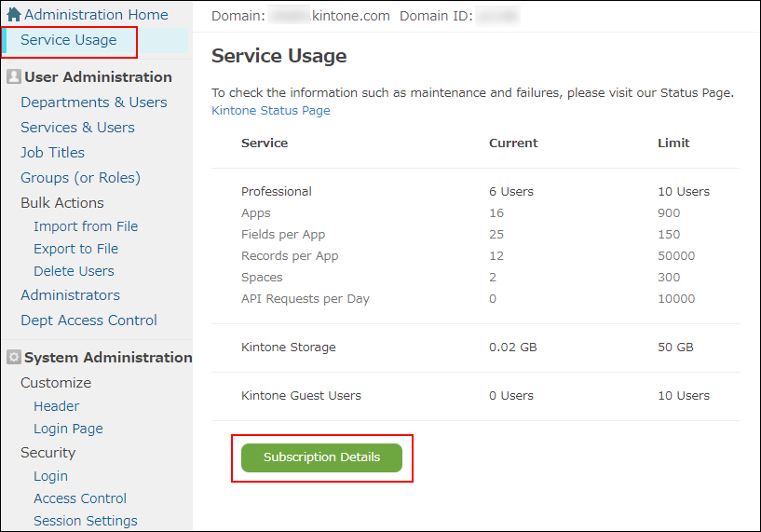
Task: Choose Export to File option
Action: (75, 249)
